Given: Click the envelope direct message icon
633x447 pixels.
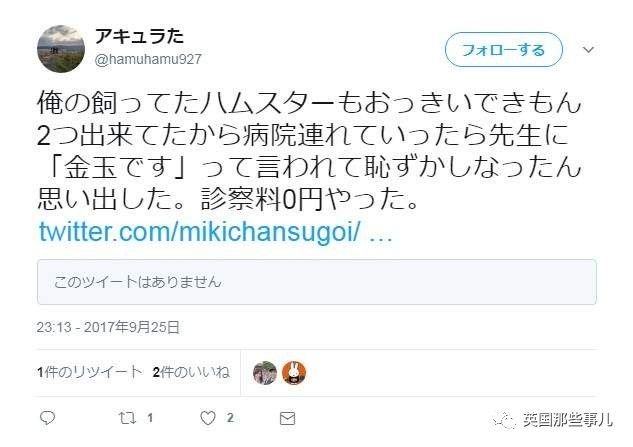Looking at the screenshot, I should [x=288, y=417].
